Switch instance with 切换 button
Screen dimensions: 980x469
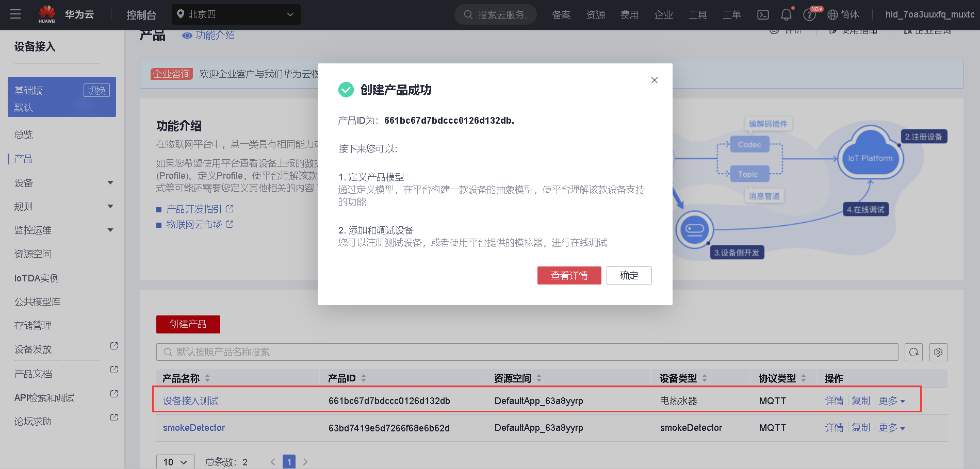click(x=96, y=90)
